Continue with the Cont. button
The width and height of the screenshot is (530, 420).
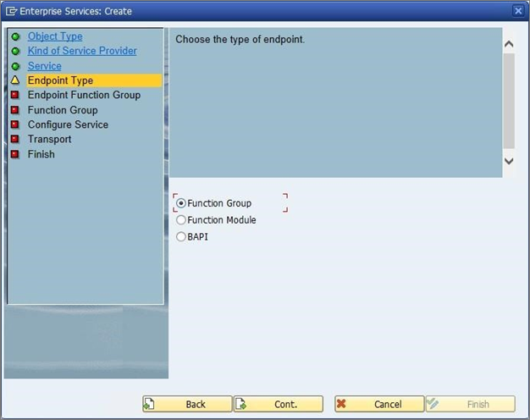279,404
